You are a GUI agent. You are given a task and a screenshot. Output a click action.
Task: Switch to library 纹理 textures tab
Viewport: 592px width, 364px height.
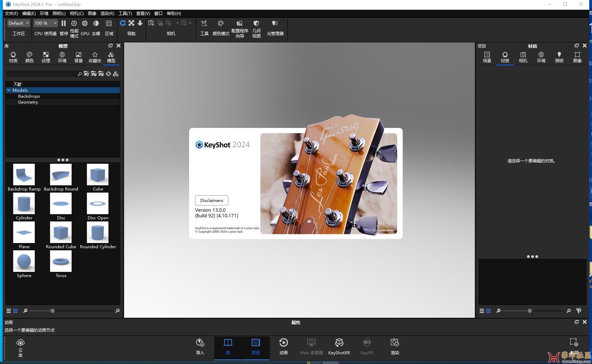[x=46, y=57]
